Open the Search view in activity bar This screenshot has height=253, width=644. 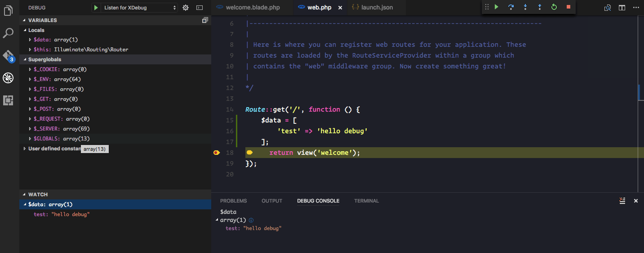pos(8,33)
